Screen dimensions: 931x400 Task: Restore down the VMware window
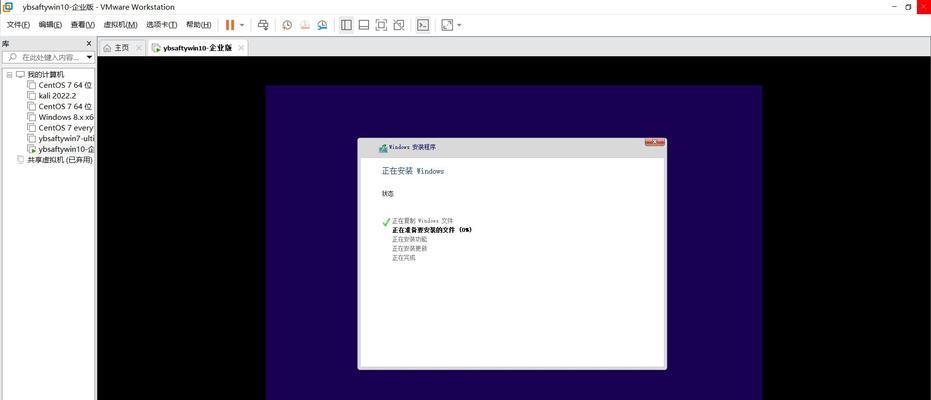(908, 7)
